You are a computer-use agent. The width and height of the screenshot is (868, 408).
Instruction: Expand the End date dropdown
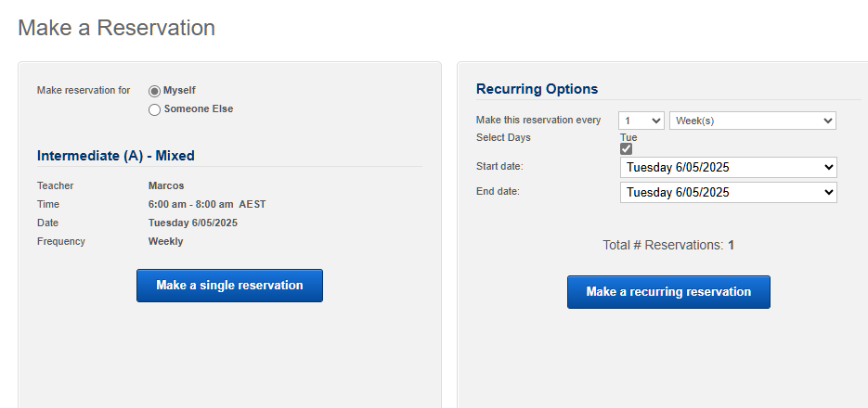728,192
